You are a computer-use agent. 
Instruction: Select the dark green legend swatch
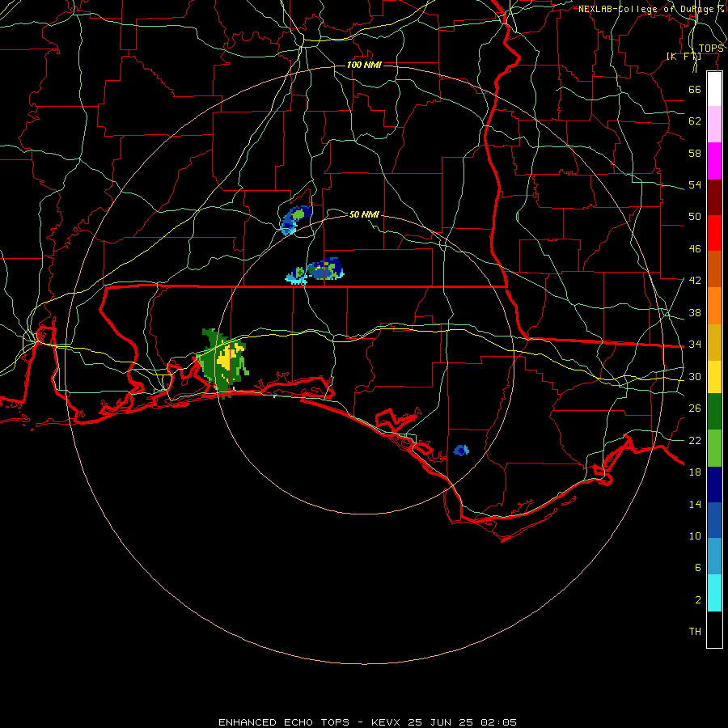click(714, 412)
